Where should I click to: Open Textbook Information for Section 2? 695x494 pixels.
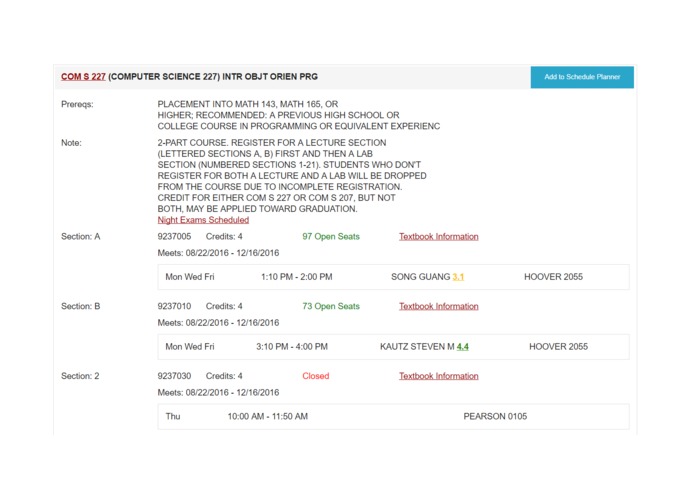pyautogui.click(x=438, y=376)
